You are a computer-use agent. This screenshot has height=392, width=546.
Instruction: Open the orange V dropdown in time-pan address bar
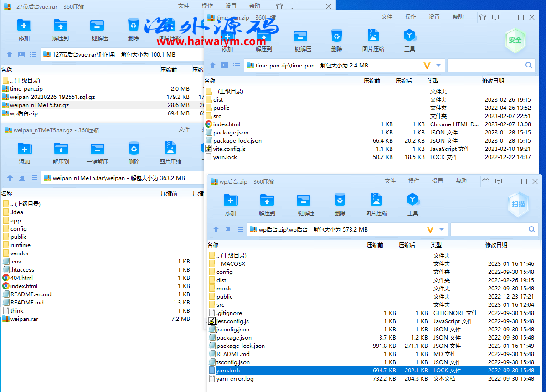pyautogui.click(x=427, y=65)
